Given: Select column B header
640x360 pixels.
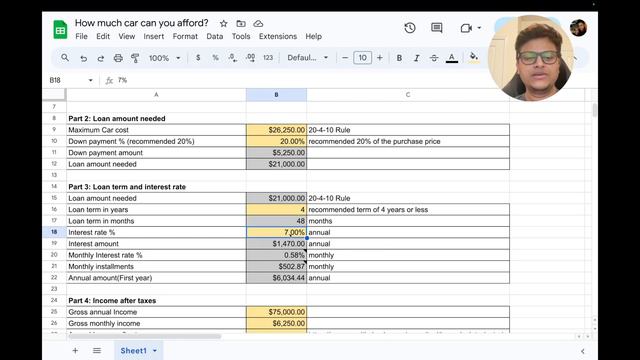Looking at the screenshot, I should [276, 95].
